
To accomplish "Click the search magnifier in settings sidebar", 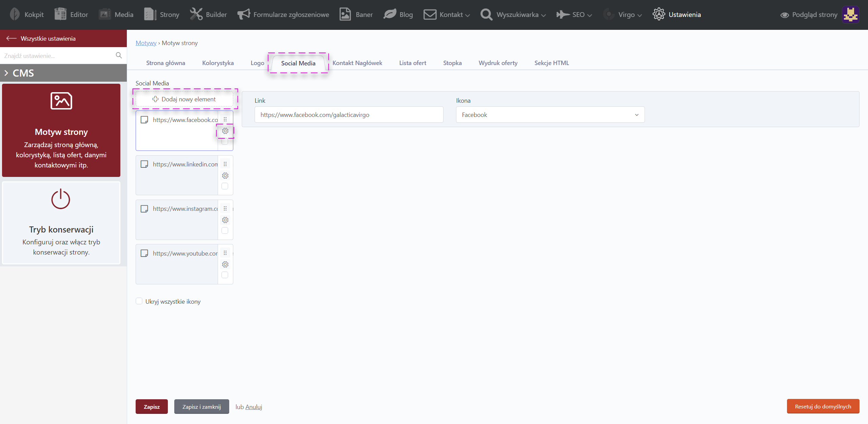I will 119,55.
